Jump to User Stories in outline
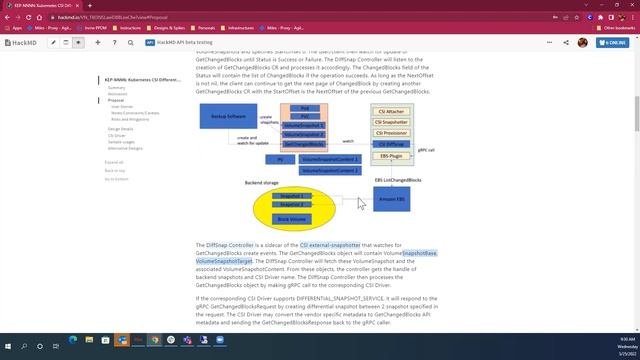Image resolution: width=640 pixels, height=360 pixels. [x=122, y=107]
